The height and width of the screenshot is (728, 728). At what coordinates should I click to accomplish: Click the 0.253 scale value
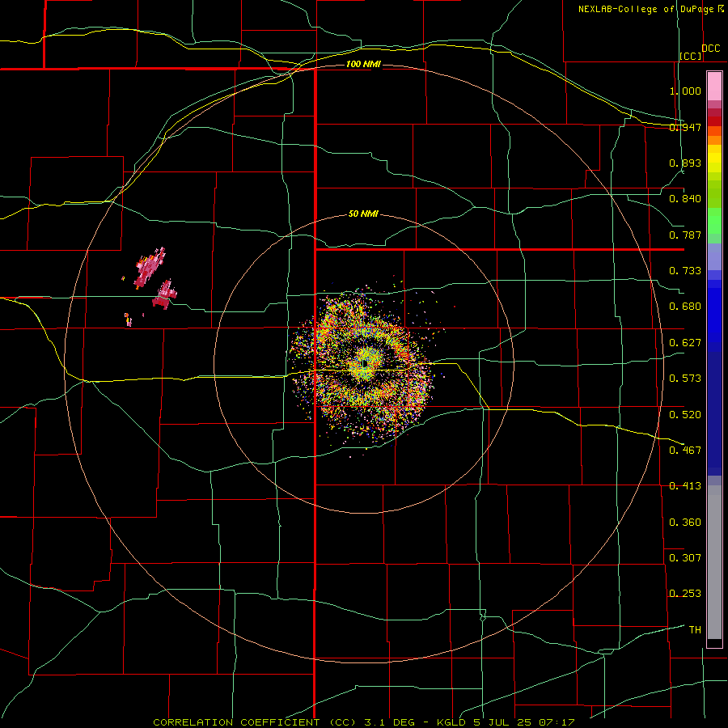[x=685, y=594]
